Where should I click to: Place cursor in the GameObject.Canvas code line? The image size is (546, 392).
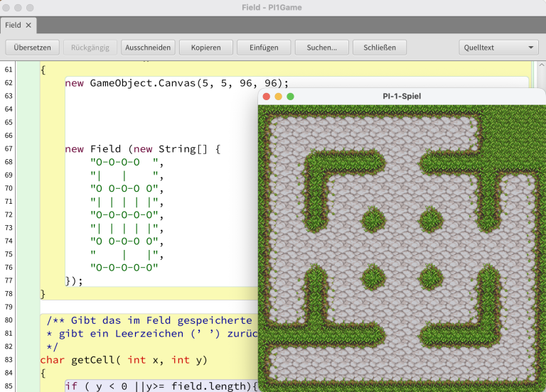point(176,83)
